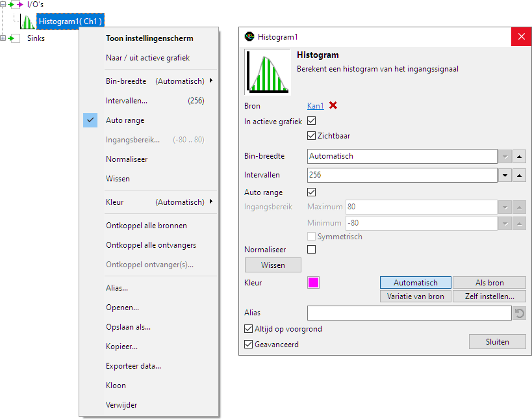The height and width of the screenshot is (420, 532).
Task: Check the Symmetrisch checkbox
Action: [x=311, y=236]
